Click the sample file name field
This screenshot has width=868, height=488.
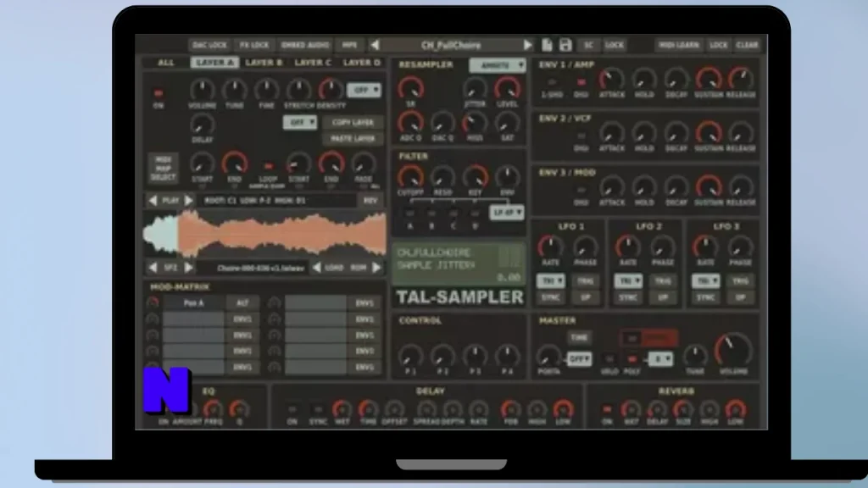(253, 268)
